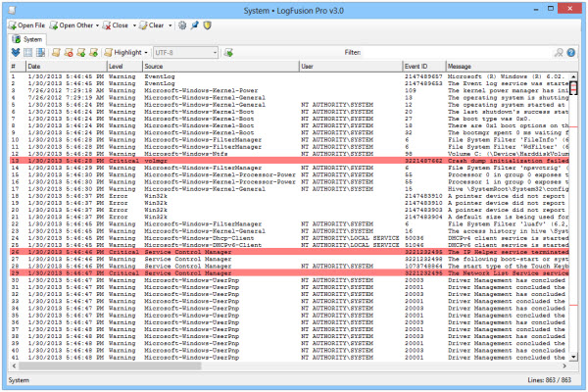This screenshot has width=588, height=392.
Task: Click status bar 'Lines: 863 / 863'
Action: pyautogui.click(x=550, y=380)
